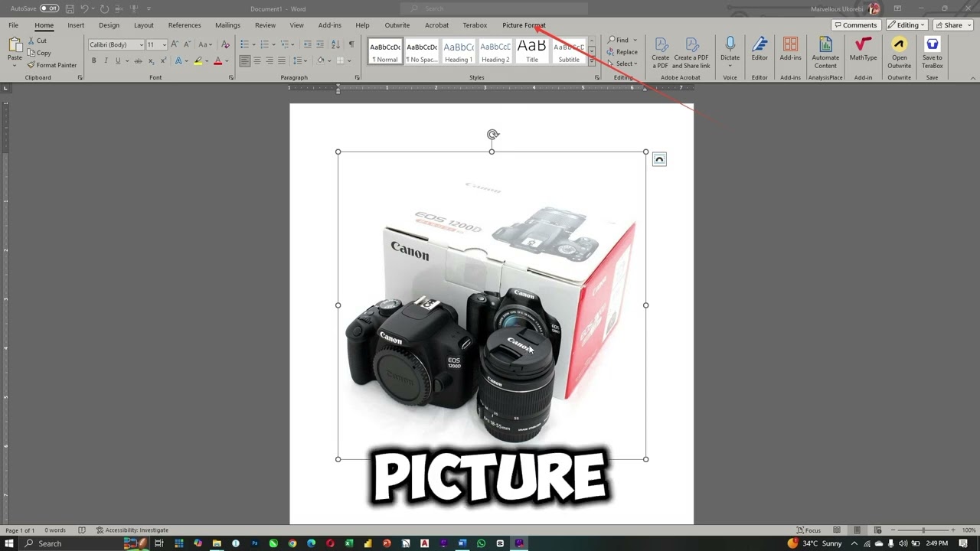Select Align Left paragraph alignment
The height and width of the screenshot is (551, 980).
point(244,60)
